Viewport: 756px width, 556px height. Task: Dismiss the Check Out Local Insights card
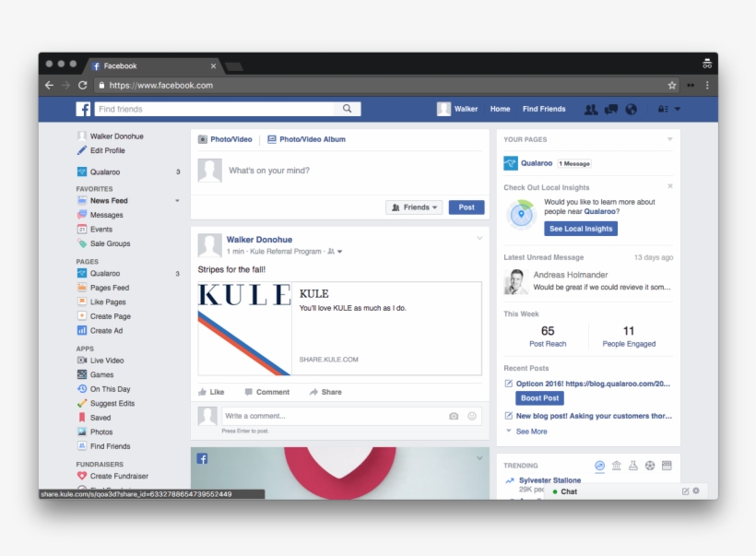[x=670, y=185]
